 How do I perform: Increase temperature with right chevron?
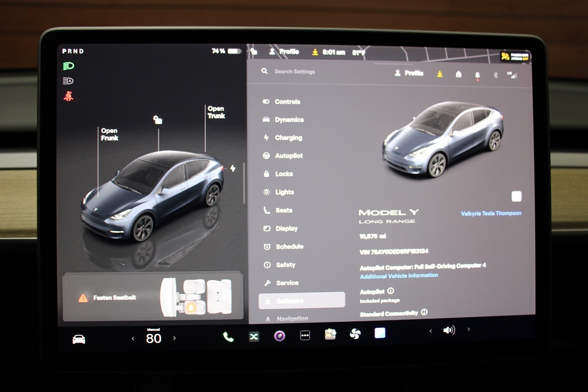pyautogui.click(x=174, y=338)
